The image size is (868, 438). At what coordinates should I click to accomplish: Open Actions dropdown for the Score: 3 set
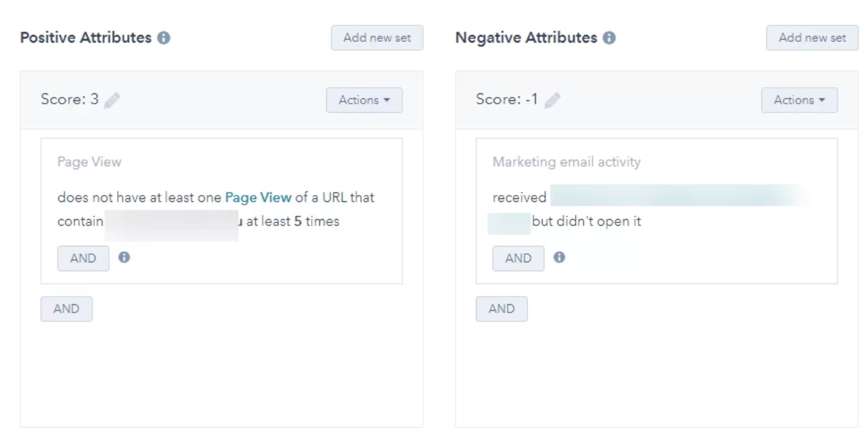364,100
